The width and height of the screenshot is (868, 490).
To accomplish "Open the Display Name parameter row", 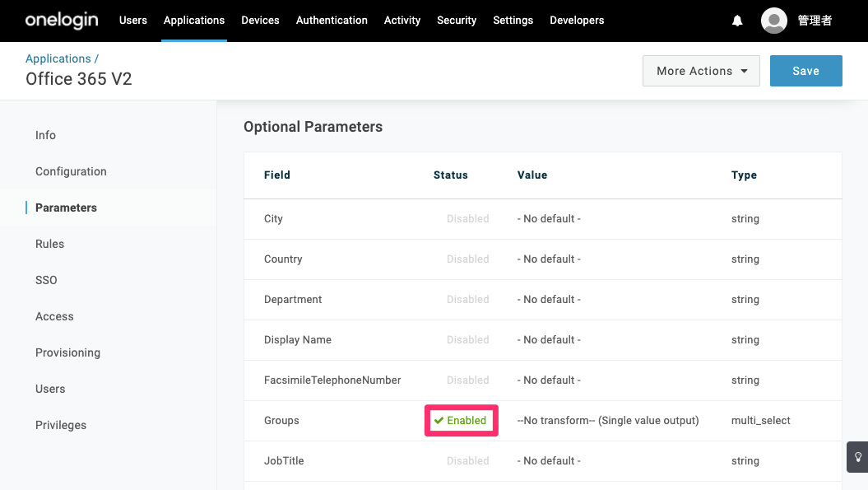I will coord(542,340).
